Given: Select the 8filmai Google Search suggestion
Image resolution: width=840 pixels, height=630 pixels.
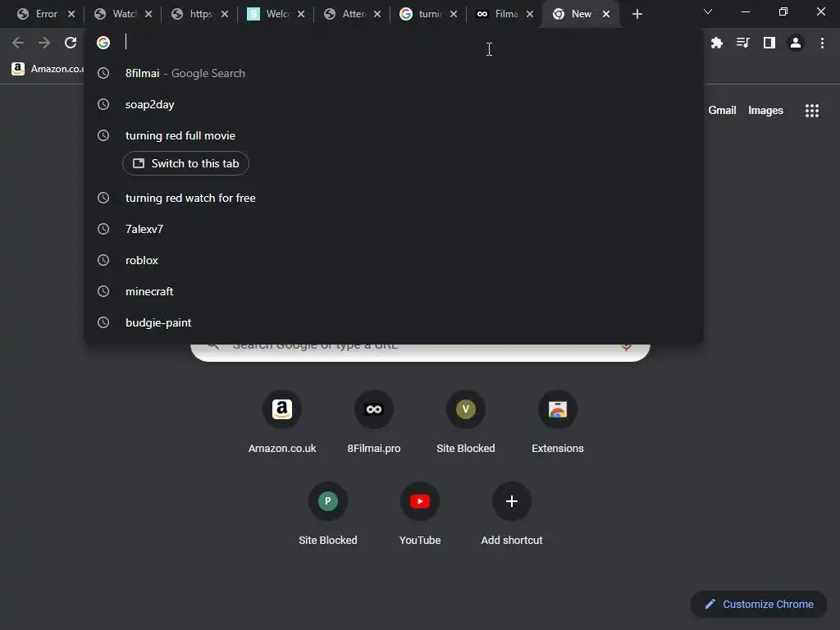Looking at the screenshot, I should [x=394, y=73].
